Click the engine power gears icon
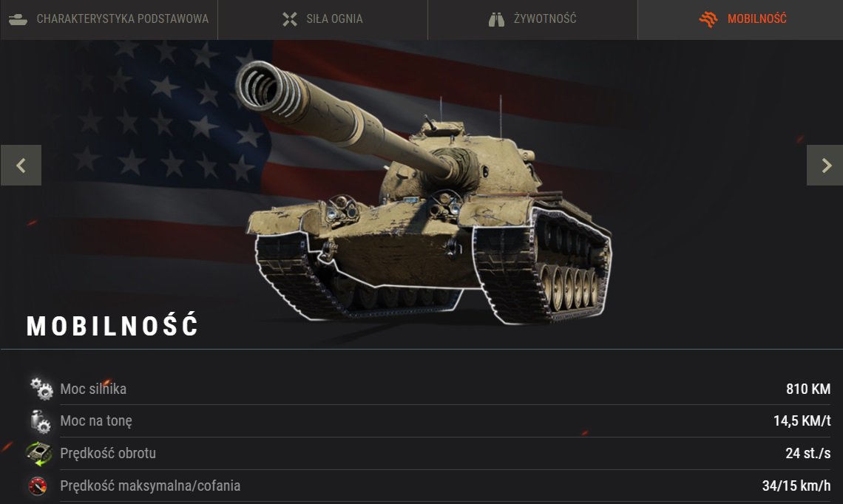843x504 pixels. [41, 389]
